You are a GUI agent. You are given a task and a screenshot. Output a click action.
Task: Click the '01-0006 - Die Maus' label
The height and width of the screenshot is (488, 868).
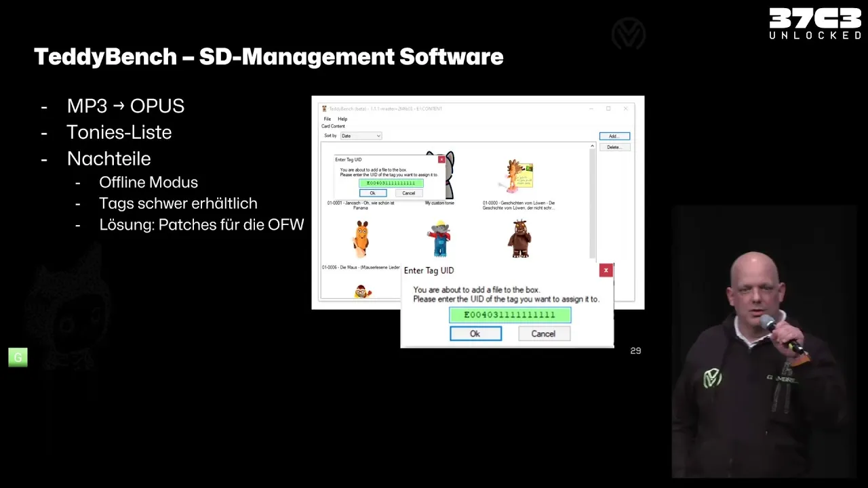[x=361, y=268]
